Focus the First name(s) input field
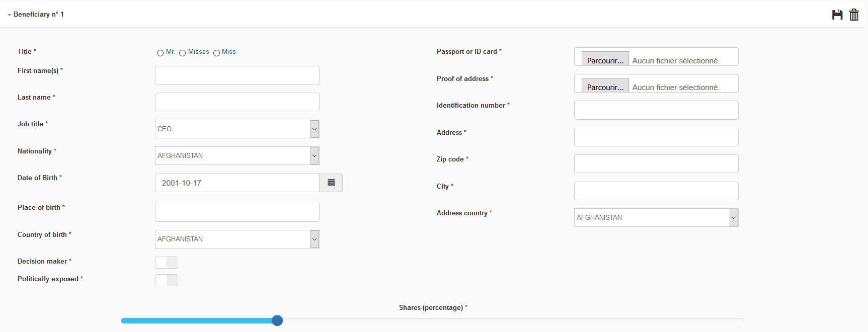 (x=237, y=75)
